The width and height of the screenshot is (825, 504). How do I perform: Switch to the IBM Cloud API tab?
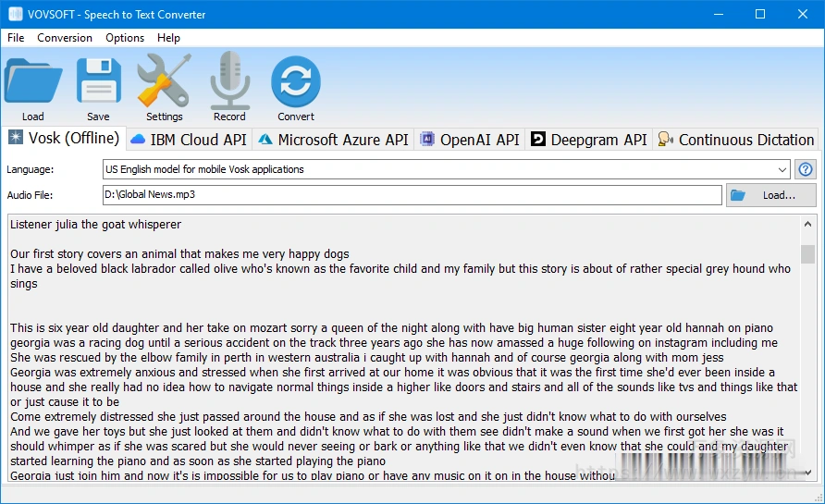pos(189,140)
